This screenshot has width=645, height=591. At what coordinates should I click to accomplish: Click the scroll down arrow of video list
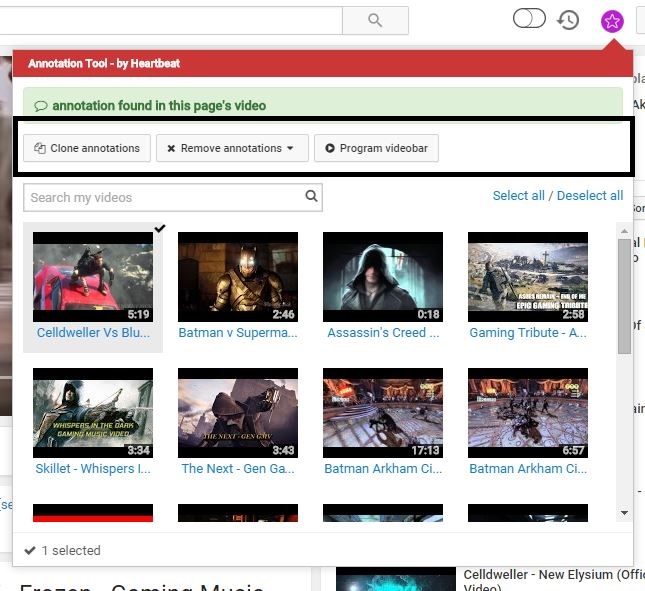(x=624, y=513)
